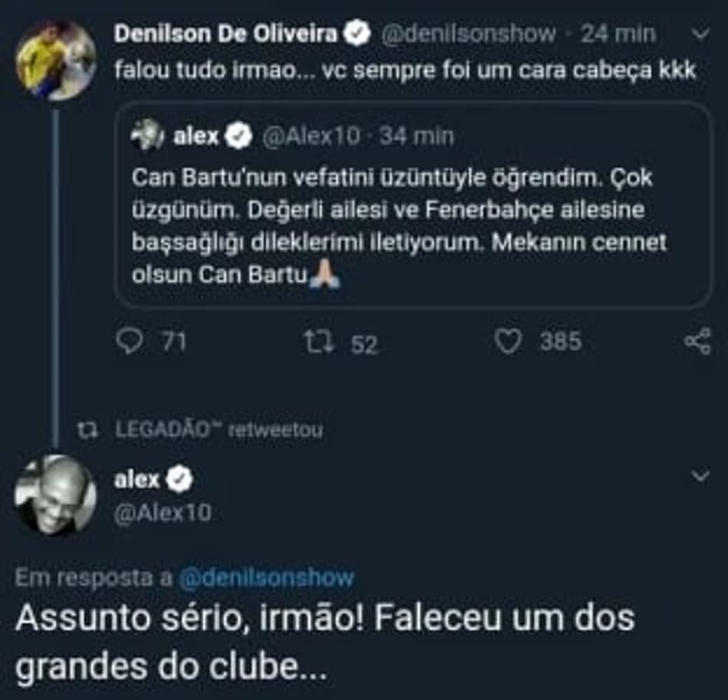The image size is (728, 700).
Task: Click the small retweet icon beside LEGADÃO
Action: (90, 431)
